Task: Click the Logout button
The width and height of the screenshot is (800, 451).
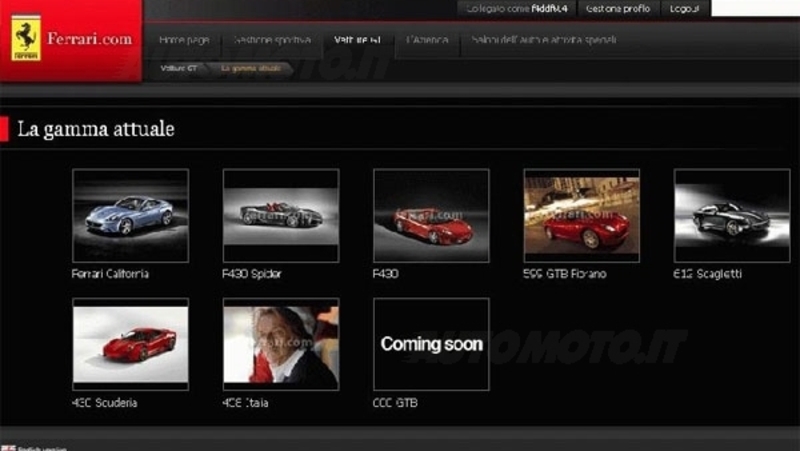Action: coord(684,9)
